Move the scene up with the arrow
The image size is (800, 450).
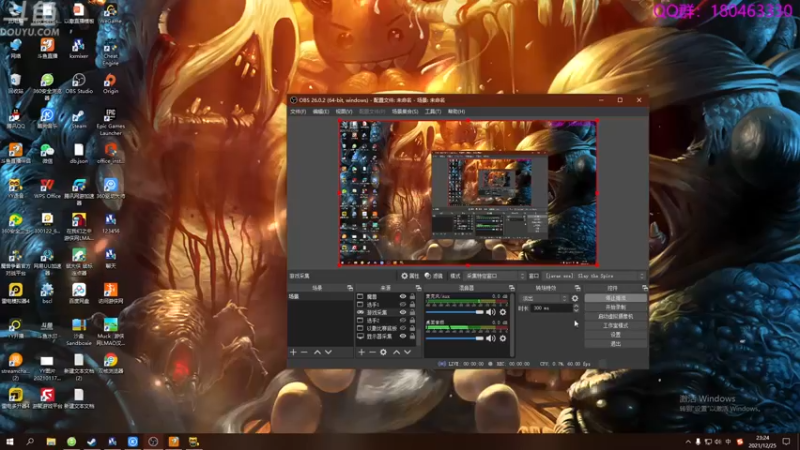[x=317, y=352]
